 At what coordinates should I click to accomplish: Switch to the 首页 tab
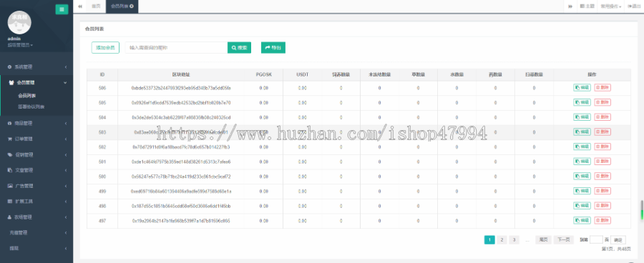[x=96, y=6]
